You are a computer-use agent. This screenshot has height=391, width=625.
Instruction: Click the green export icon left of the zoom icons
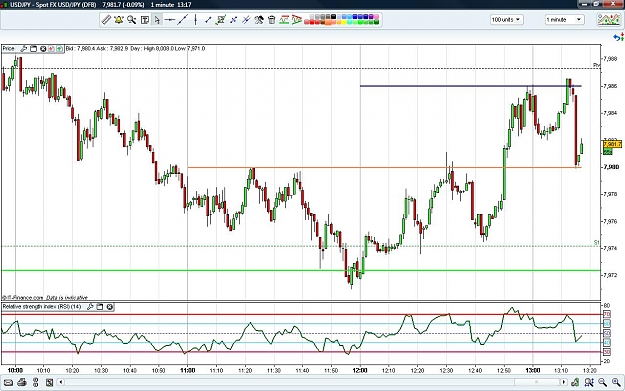tap(575, 383)
